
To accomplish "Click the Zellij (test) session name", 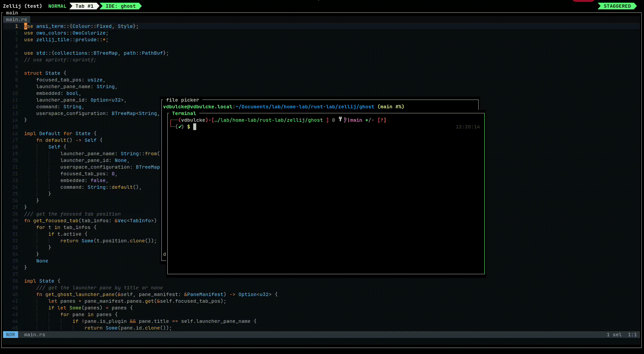I will click(x=22, y=6).
